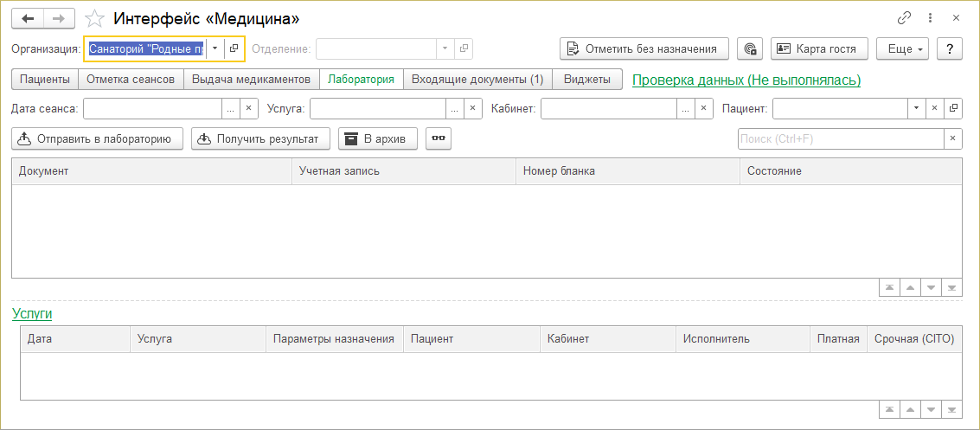
Task: Click Отправить в лабораторию button
Action: click(98, 138)
